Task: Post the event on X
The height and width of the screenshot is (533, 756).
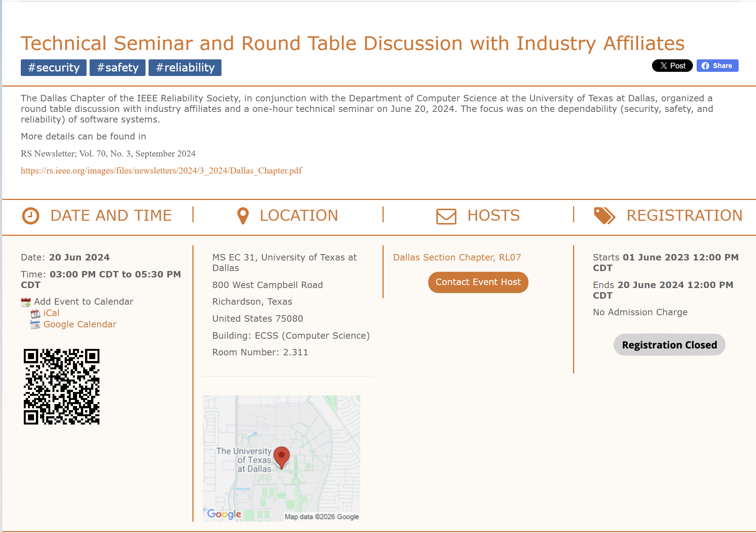Action: click(x=672, y=65)
